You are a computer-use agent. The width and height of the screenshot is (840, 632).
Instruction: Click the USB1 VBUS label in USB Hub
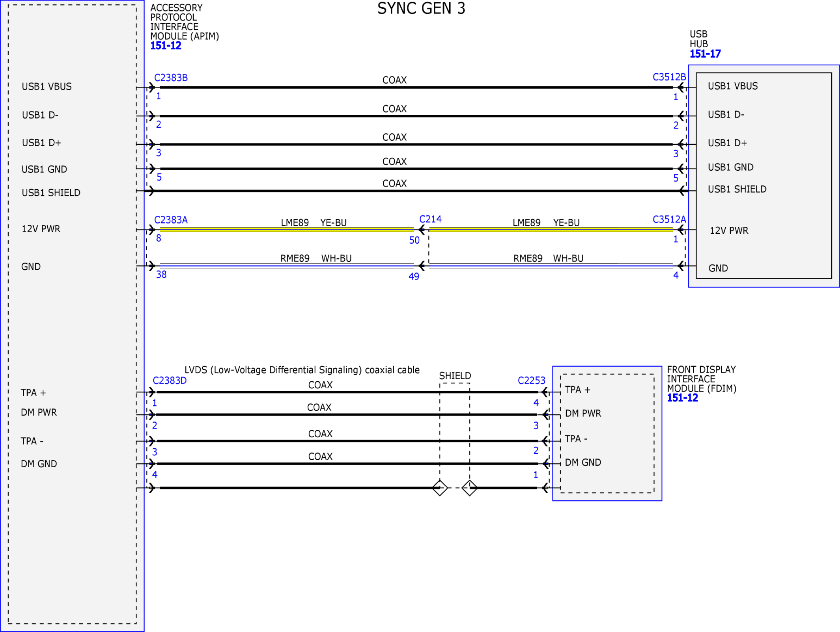tap(733, 86)
